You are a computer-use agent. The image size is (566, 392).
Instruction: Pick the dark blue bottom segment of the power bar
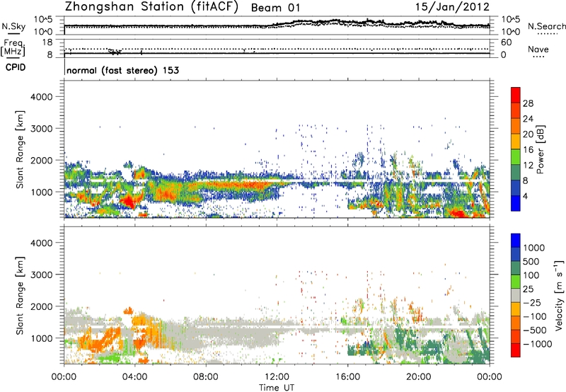[516, 203]
